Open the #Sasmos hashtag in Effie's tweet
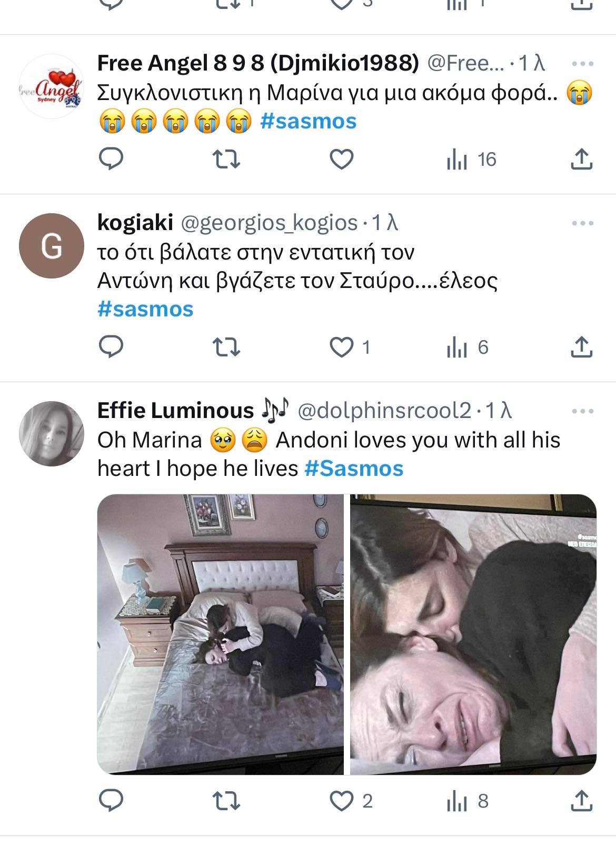Screen dimensions: 616x846 click(354, 469)
